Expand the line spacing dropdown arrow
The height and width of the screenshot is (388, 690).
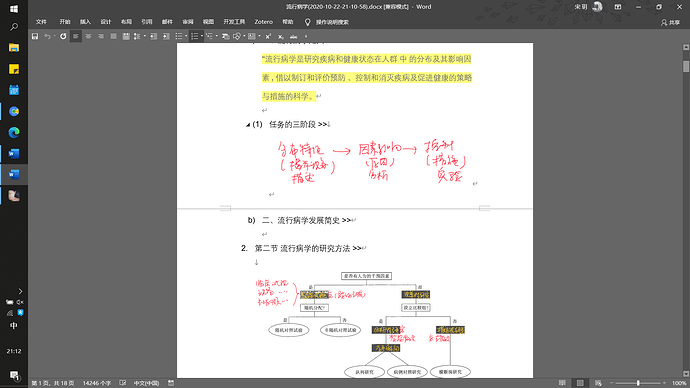point(145,37)
